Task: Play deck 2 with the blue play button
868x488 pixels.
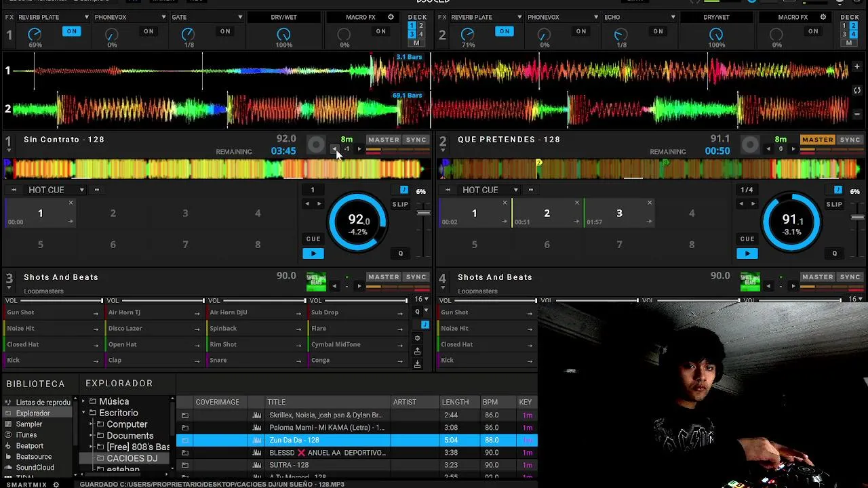Action: tap(747, 253)
